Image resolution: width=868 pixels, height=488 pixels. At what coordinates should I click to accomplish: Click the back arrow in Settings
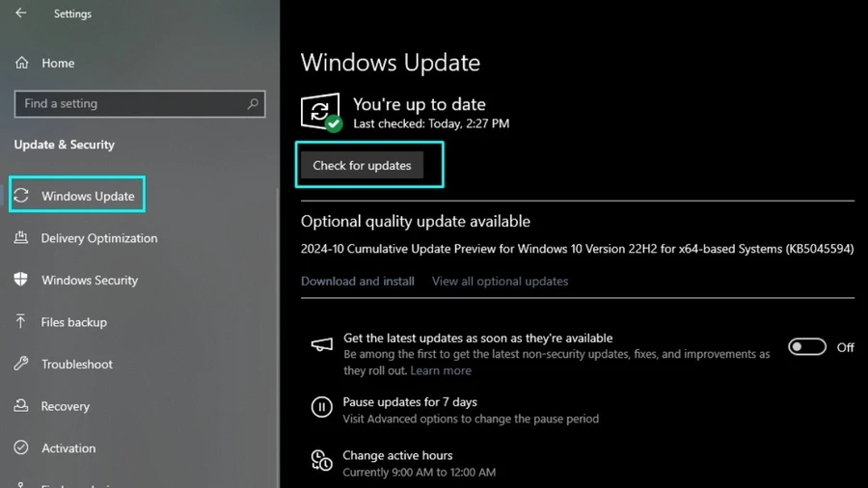coord(21,13)
